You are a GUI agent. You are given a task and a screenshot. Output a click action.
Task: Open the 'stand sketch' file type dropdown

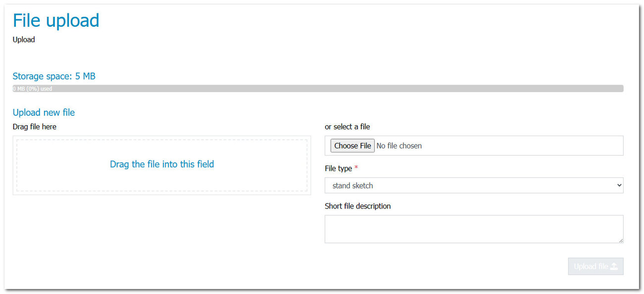474,186
